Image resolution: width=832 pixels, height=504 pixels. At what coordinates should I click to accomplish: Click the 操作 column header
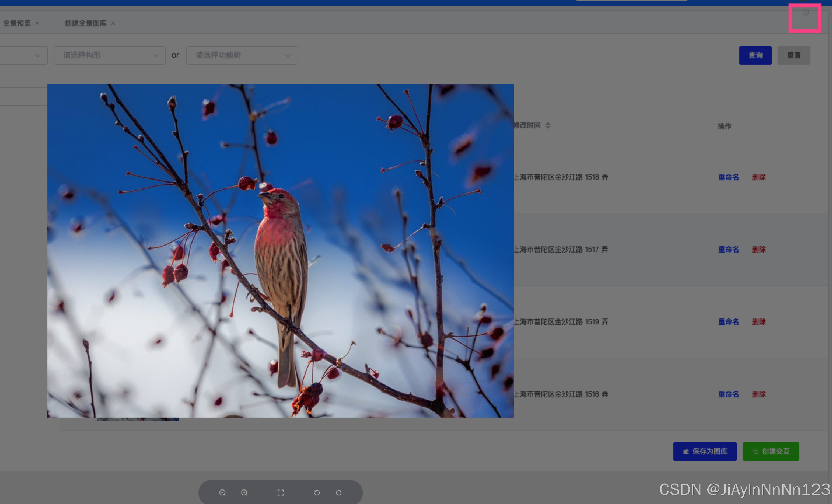coord(724,126)
